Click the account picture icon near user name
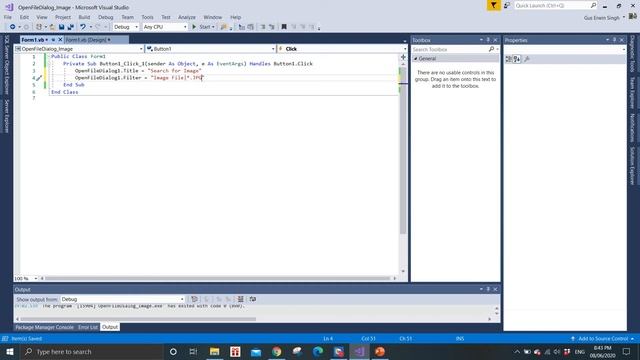The height and width of the screenshot is (360, 640). pos(633,17)
